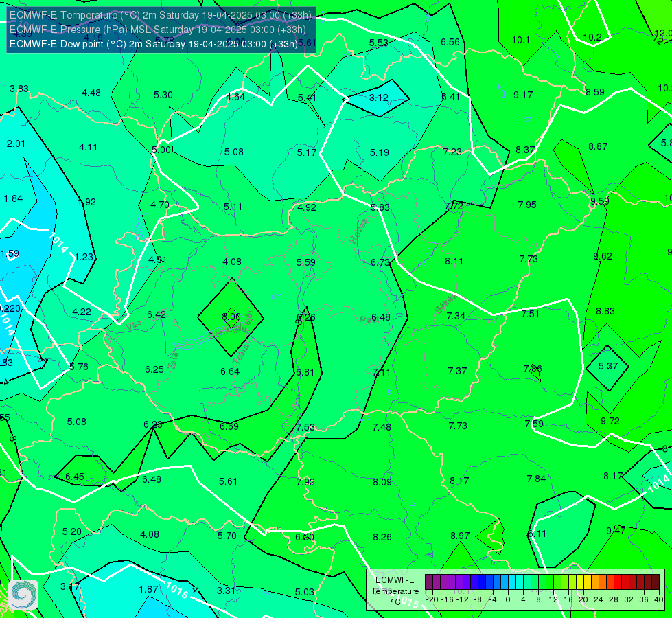Click the 5.59 grid value
The image size is (672, 618).
[x=305, y=262]
